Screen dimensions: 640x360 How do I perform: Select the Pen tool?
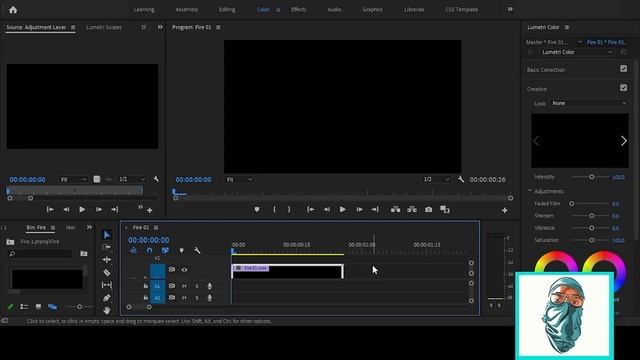click(107, 298)
